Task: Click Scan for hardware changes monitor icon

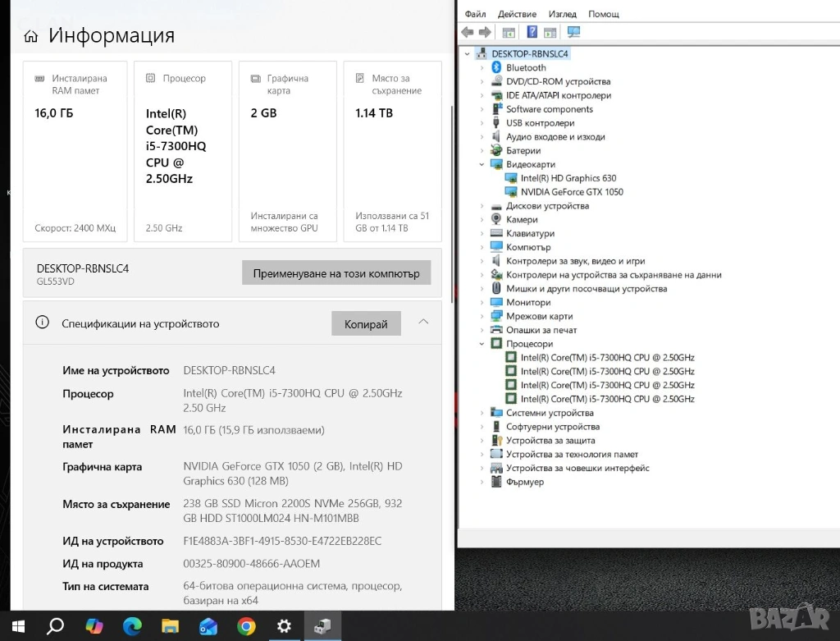Action: [573, 32]
